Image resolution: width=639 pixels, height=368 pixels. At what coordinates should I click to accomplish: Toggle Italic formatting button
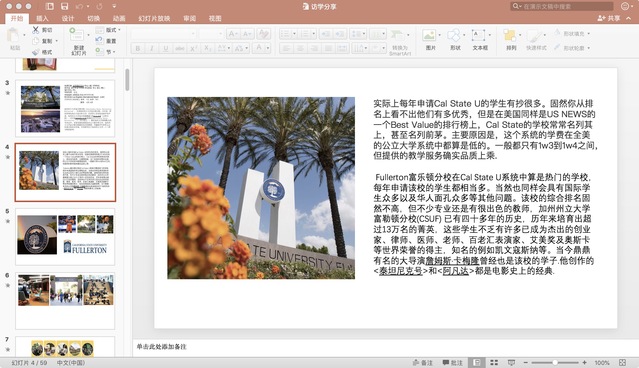pos(152,48)
